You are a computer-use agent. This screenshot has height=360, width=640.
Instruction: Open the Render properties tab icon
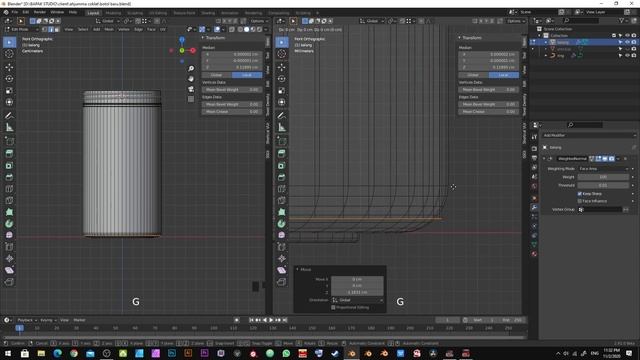(x=534, y=149)
